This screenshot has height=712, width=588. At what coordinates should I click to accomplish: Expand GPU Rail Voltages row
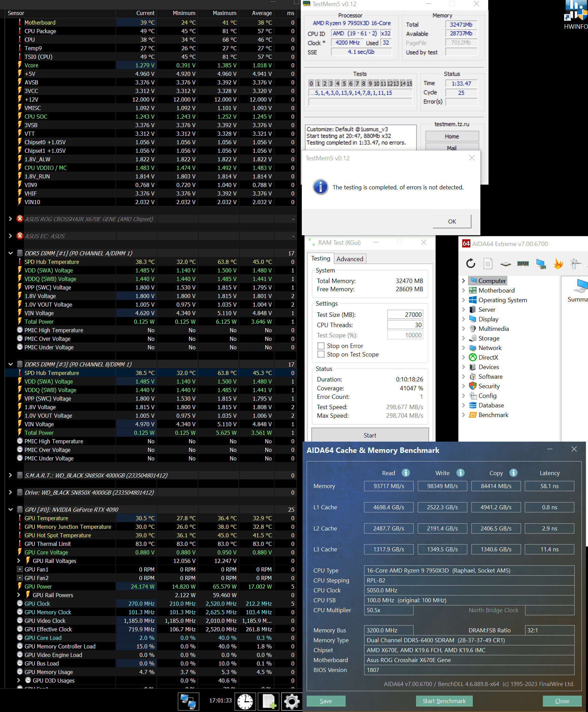coord(19,561)
